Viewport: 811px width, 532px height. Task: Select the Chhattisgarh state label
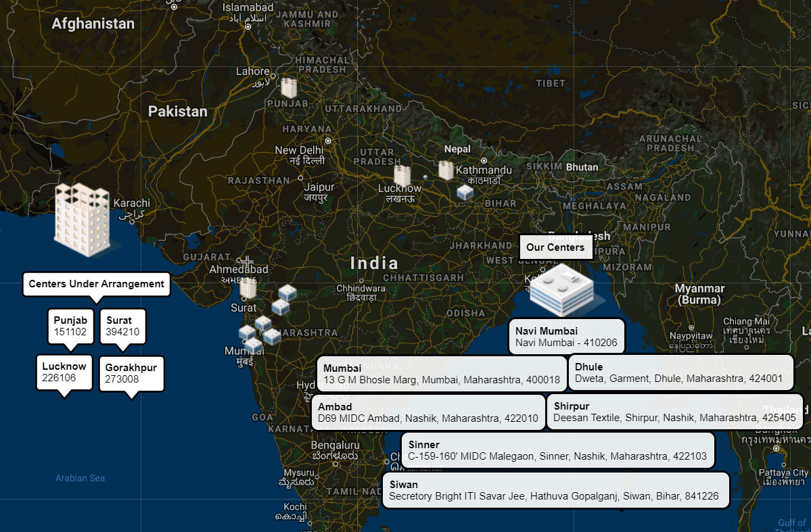pos(423,278)
